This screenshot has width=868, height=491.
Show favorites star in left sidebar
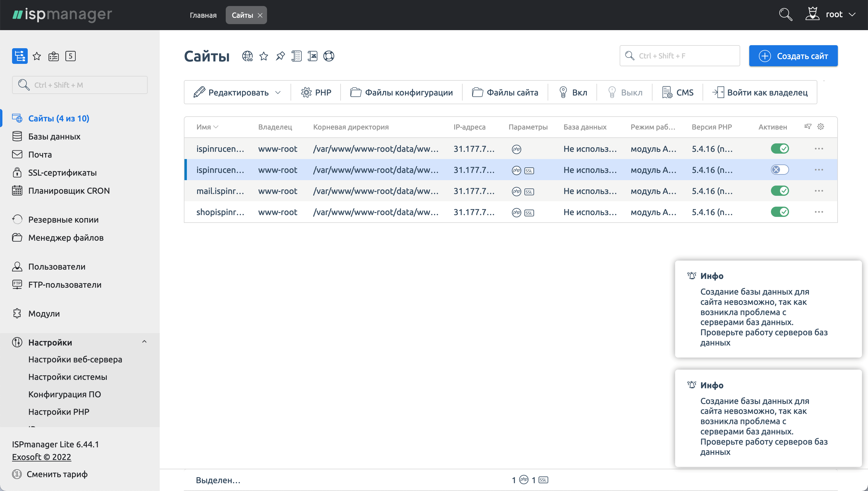click(37, 56)
